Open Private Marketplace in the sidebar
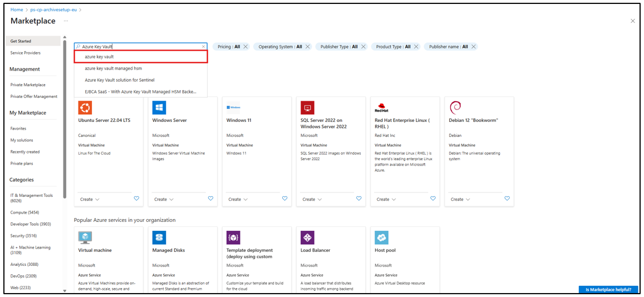This screenshot has width=644, height=297. 28,85
